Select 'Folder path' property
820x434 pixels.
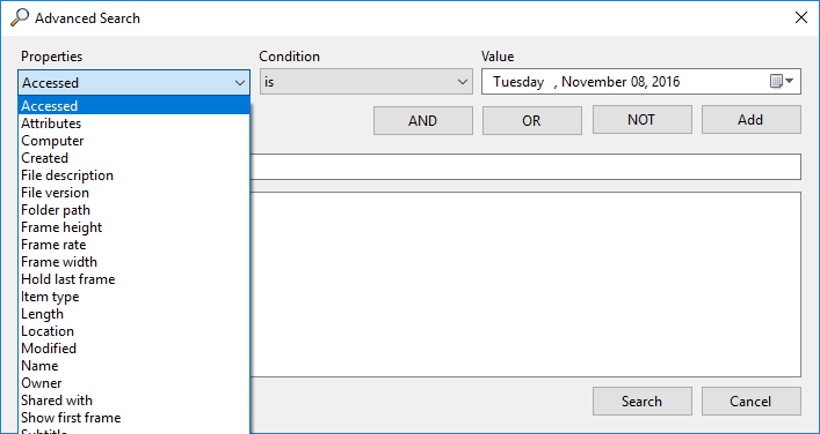(x=55, y=210)
